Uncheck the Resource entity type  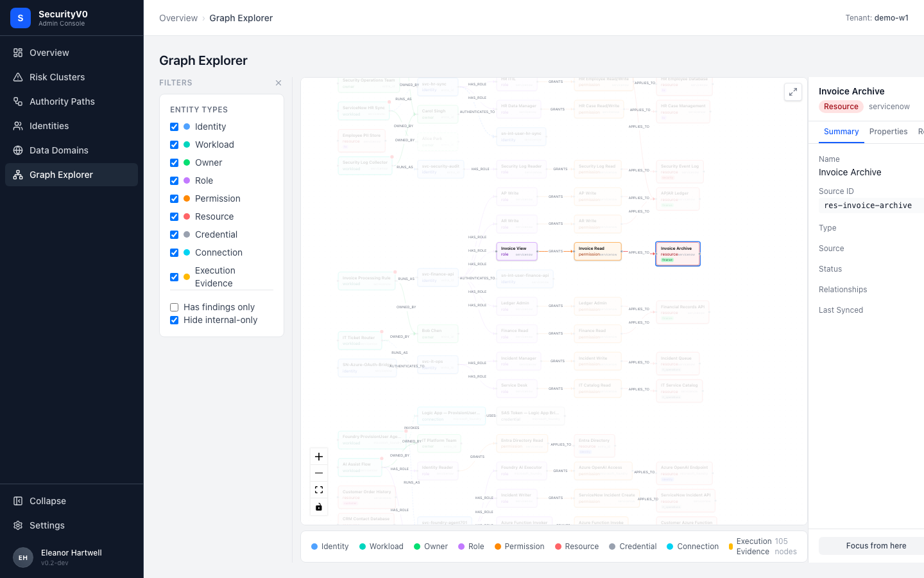(x=174, y=216)
